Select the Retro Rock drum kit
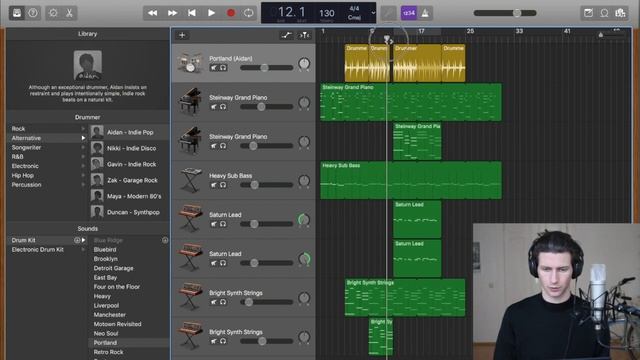640x360 pixels. click(x=108, y=352)
